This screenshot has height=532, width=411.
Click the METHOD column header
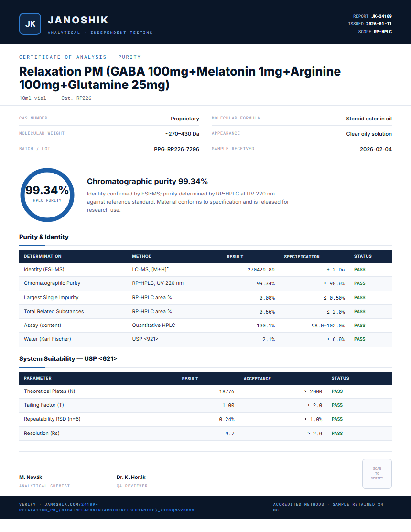[142, 256]
